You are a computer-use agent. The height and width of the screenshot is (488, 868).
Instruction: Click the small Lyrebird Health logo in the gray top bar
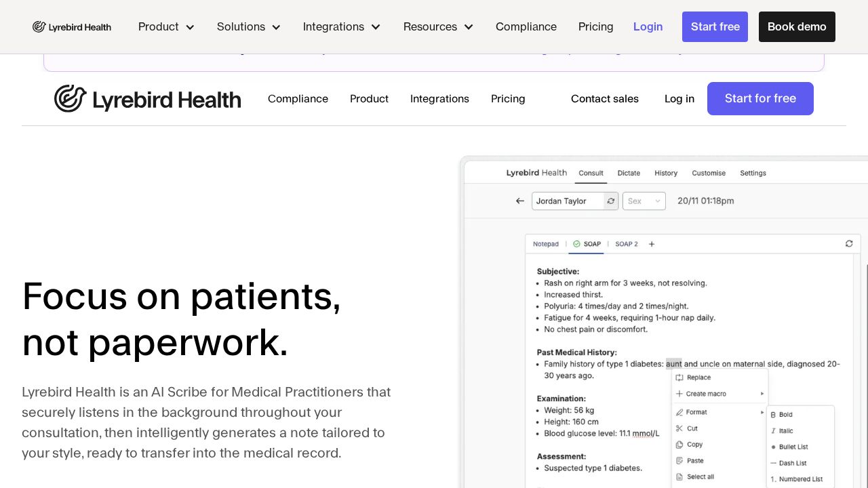coord(72,27)
